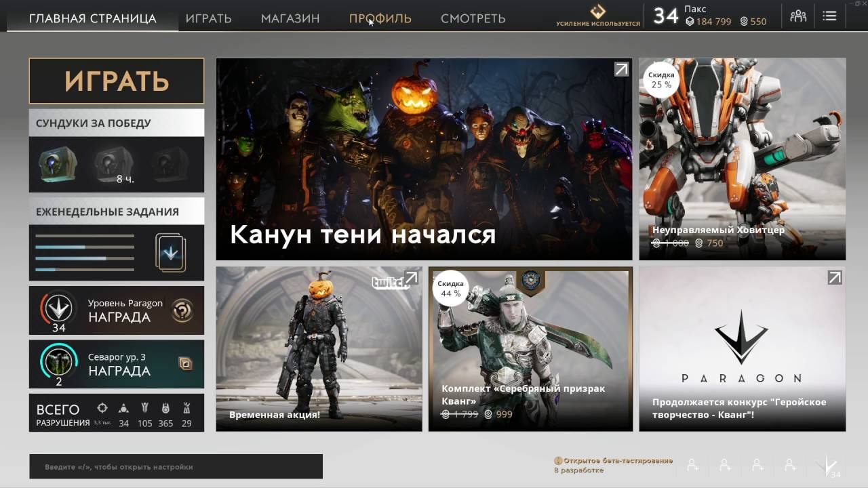Click the large ИГРАТЬ button
The image size is (868, 488).
click(117, 81)
